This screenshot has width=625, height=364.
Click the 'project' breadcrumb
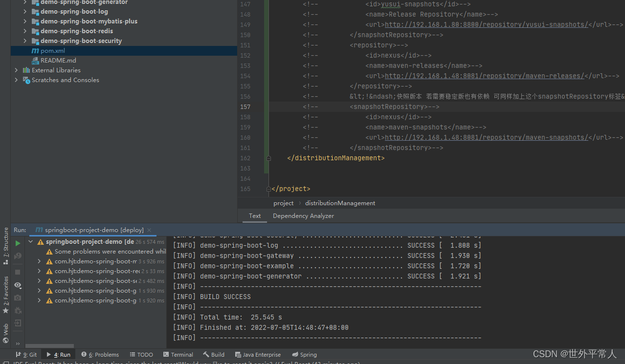(x=284, y=203)
